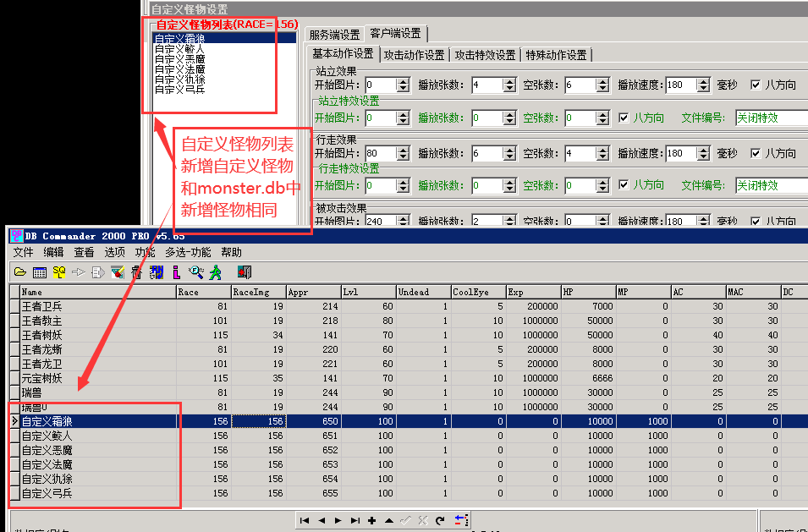This screenshot has height=532, width=808.
Task: Click the SQL query toolbar icon
Action: tap(59, 272)
